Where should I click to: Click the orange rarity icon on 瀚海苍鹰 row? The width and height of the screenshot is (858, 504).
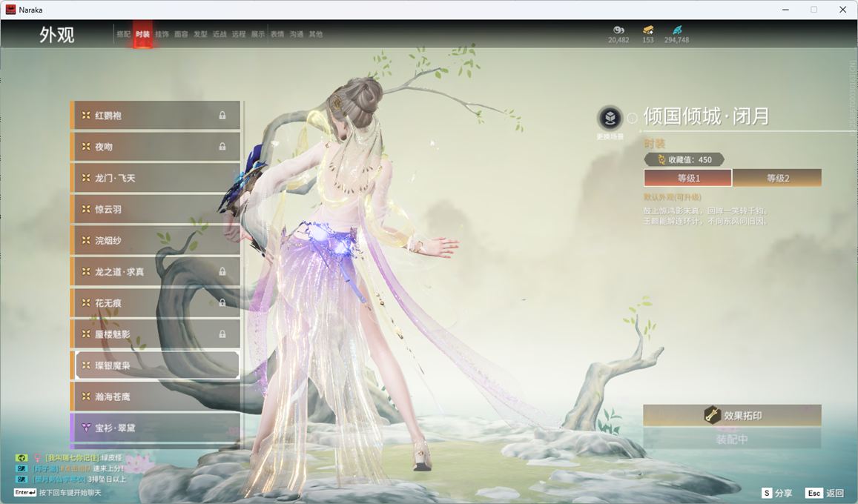86,397
